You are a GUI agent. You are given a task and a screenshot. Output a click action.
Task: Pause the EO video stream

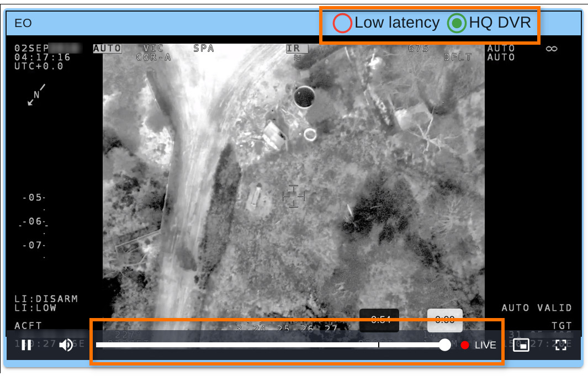(x=26, y=346)
